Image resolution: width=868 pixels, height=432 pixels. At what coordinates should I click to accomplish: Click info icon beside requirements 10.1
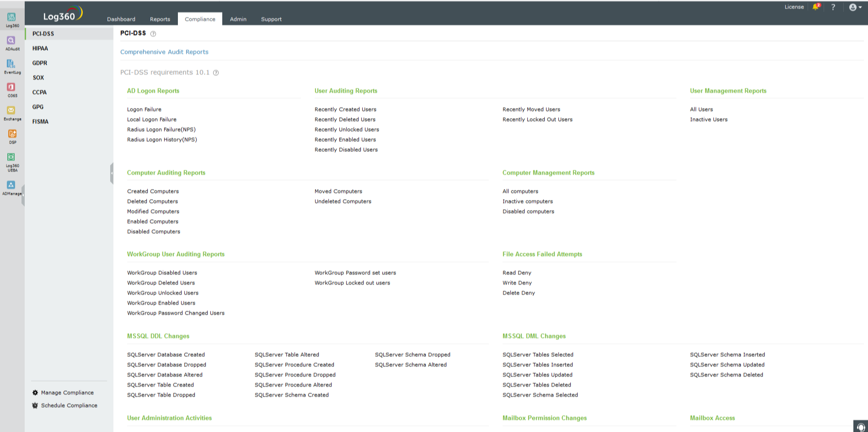click(x=216, y=73)
